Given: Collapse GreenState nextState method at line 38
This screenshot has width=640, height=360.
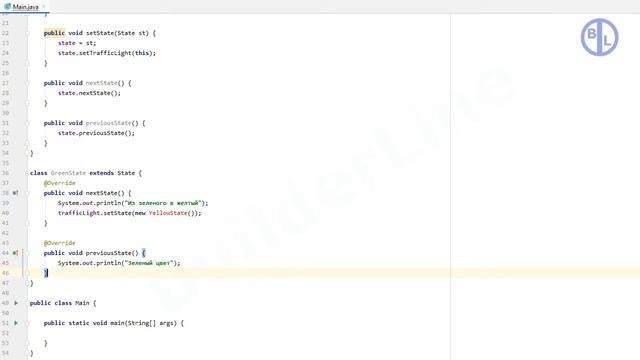Looking at the screenshot, I should pos(27,193).
